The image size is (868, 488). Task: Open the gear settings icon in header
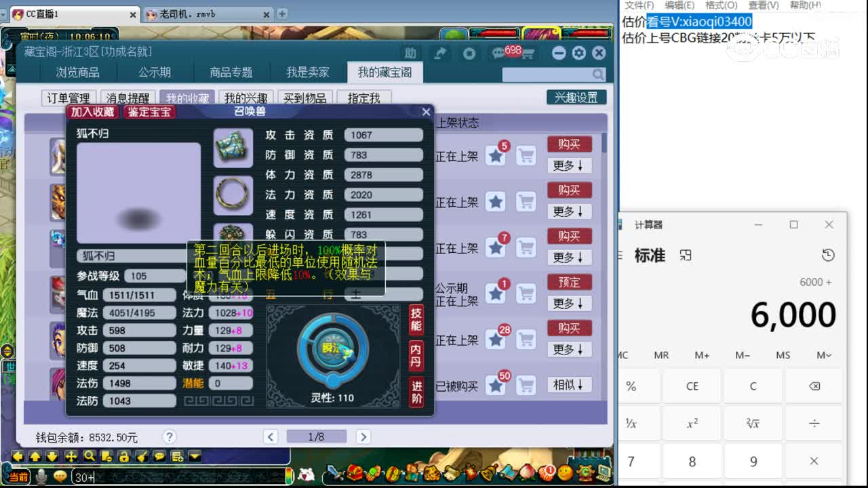point(578,53)
